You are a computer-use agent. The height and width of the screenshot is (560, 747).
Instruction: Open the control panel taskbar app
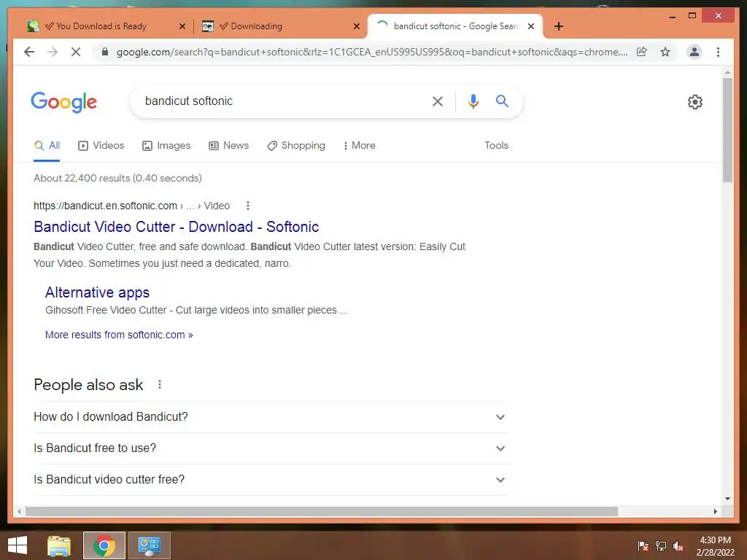[x=149, y=545]
